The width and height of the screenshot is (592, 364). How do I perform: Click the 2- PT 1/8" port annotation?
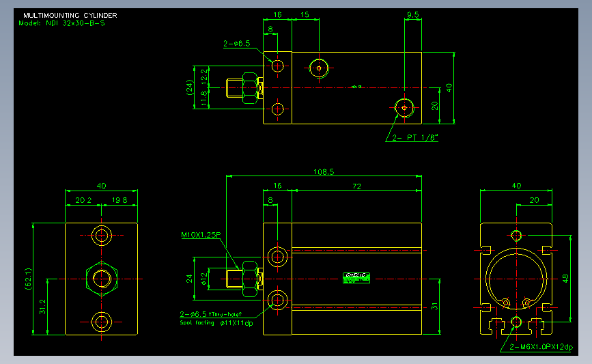(415, 138)
